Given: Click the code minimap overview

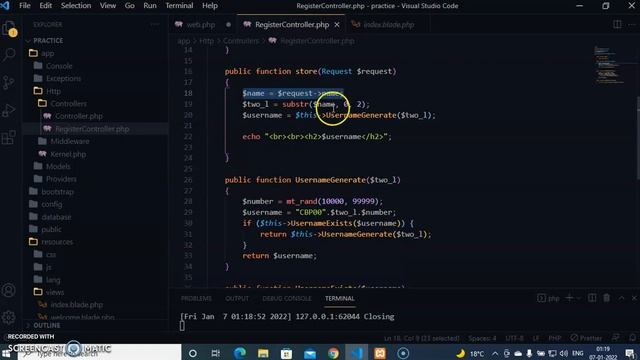Looking at the screenshot, I should click(608, 65).
